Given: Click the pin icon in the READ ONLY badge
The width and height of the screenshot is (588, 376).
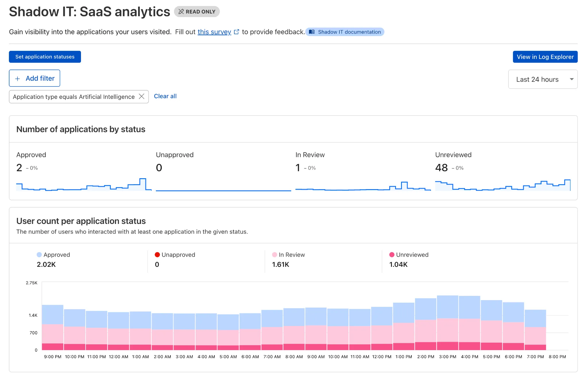Looking at the screenshot, I should [x=181, y=11].
